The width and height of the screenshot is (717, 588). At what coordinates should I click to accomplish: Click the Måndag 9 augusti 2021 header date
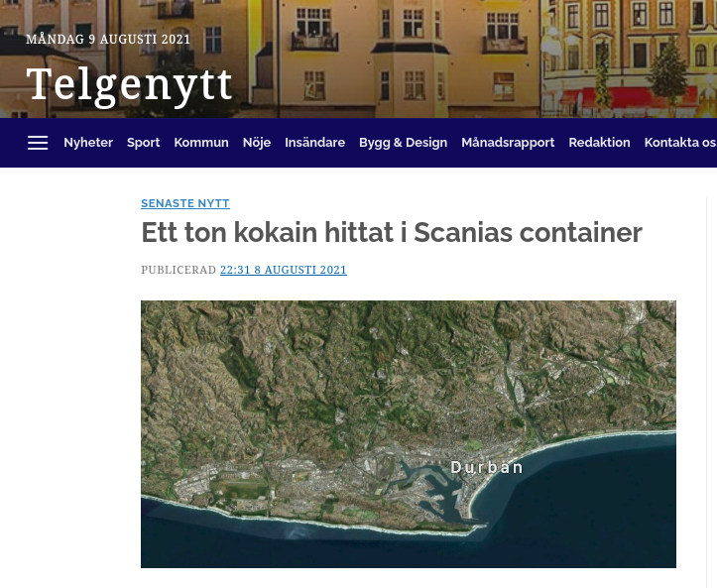pyautogui.click(x=108, y=40)
